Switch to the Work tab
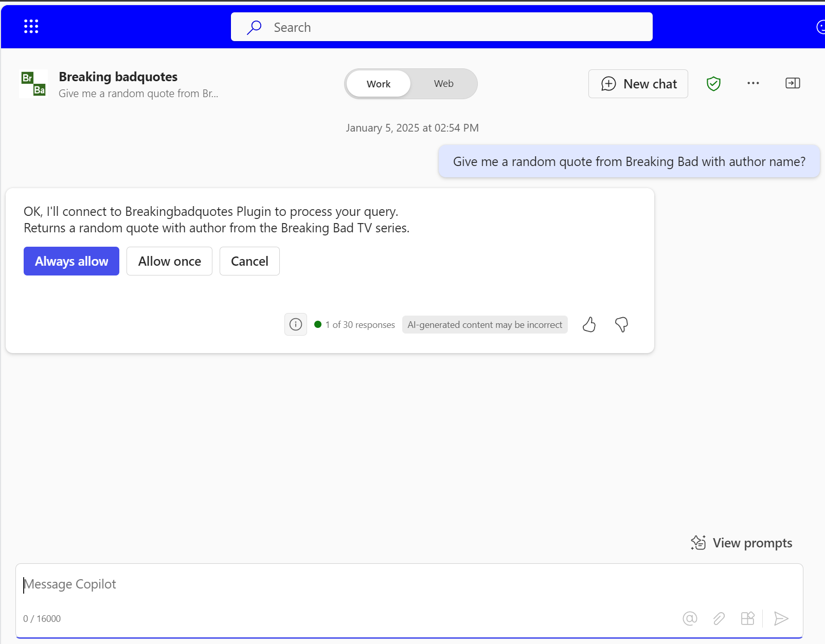Screen dimensions: 825x644 click(379, 84)
